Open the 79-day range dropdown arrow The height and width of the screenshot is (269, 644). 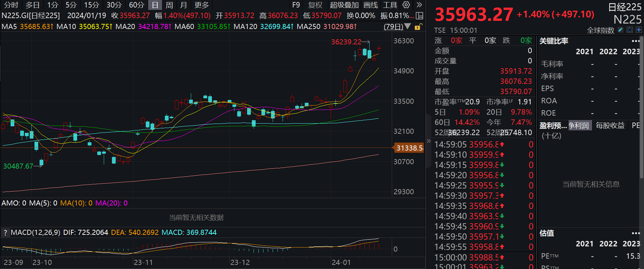pyautogui.click(x=407, y=26)
